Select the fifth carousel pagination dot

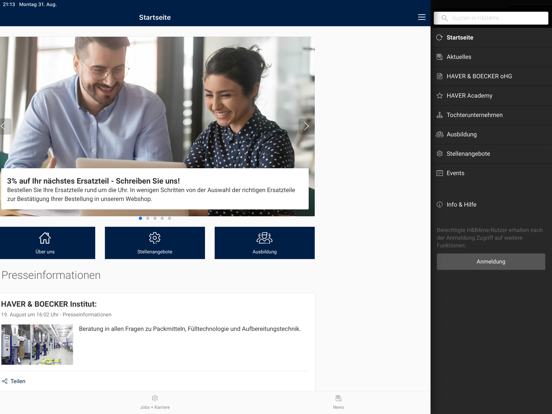pyautogui.click(x=169, y=218)
